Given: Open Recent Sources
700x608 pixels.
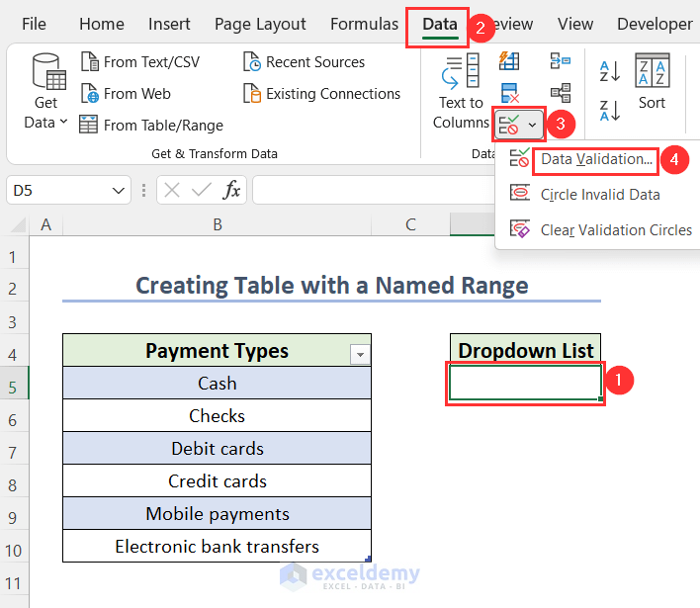Looking at the screenshot, I should coord(304,61).
